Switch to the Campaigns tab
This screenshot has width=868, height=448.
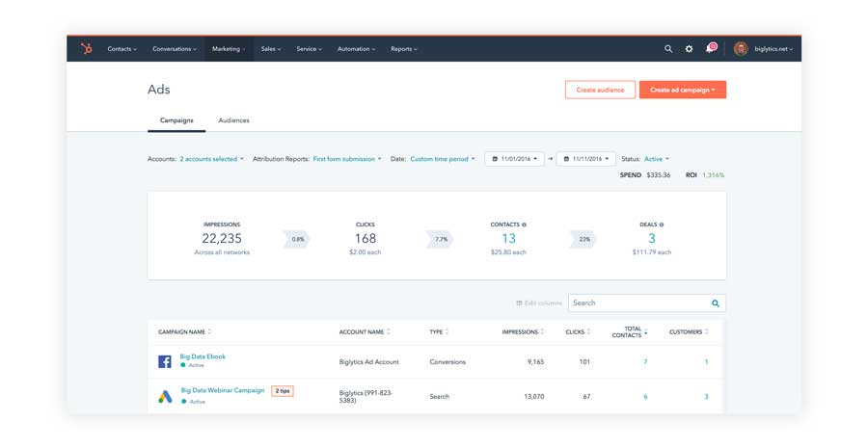(176, 120)
